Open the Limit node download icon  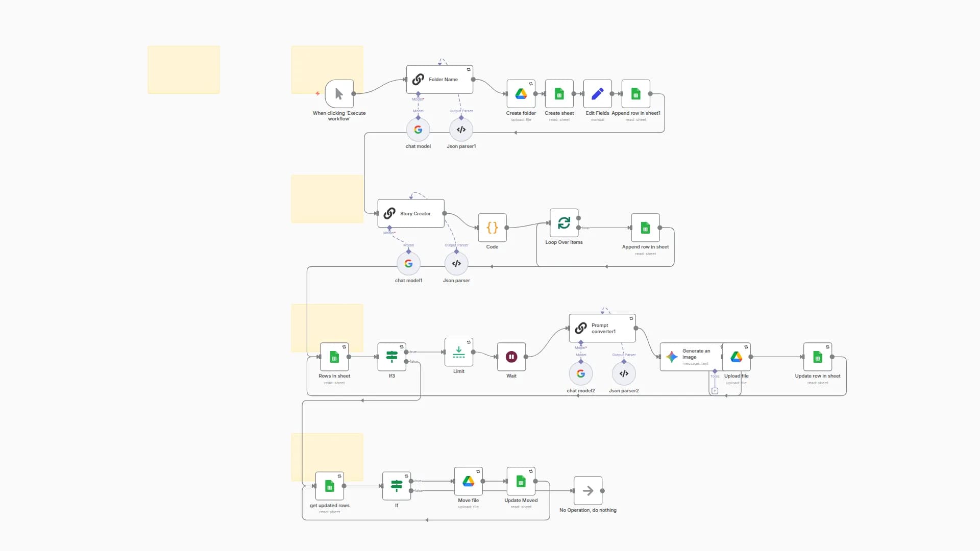coord(458,352)
